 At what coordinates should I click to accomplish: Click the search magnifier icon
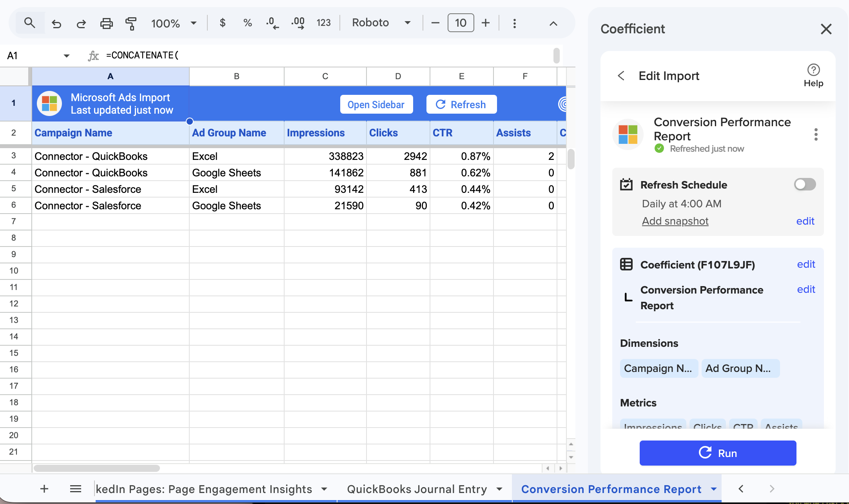[x=30, y=23]
